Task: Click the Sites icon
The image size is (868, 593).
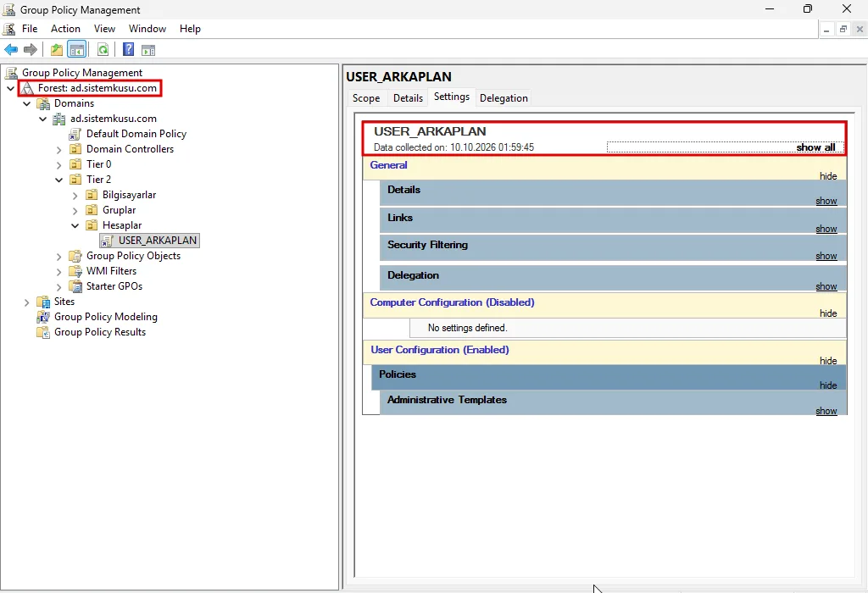Action: 43,302
